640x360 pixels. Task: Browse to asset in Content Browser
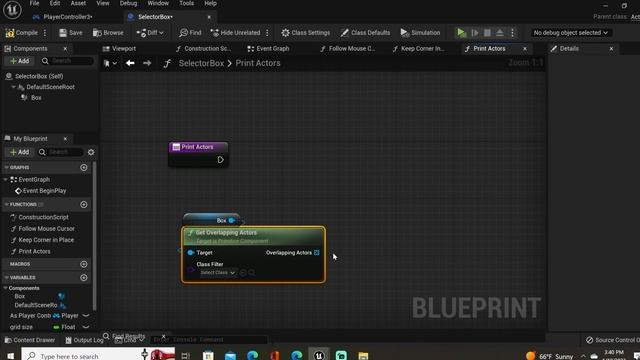pyautogui.click(x=108, y=33)
